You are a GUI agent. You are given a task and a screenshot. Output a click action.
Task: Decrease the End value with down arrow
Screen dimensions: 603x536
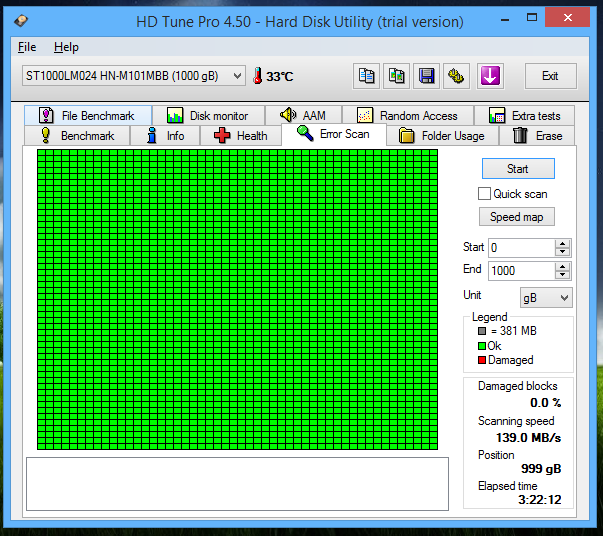point(562,275)
